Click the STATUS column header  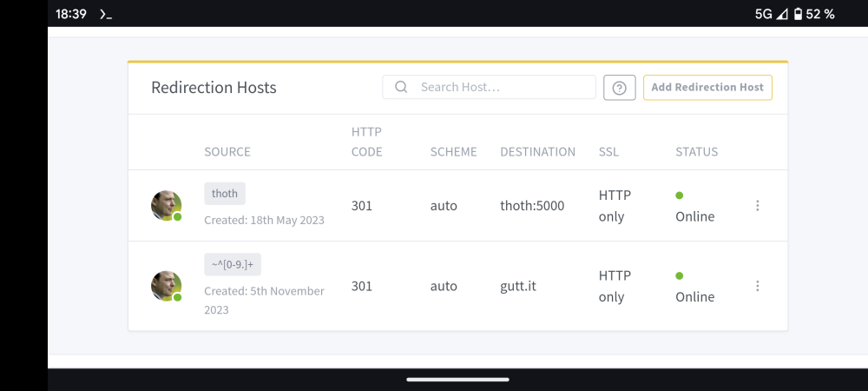pos(696,152)
